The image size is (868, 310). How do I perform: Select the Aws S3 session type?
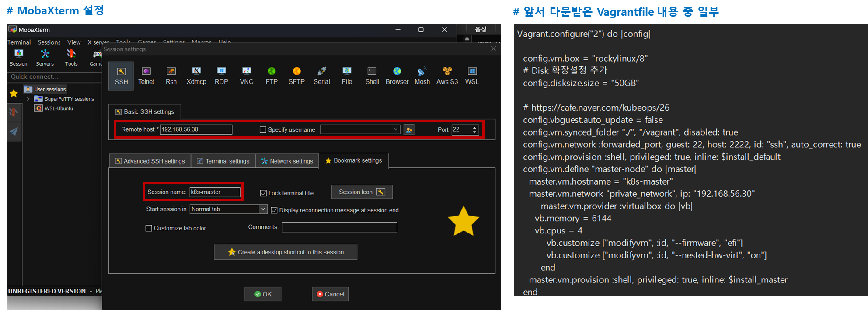pos(447,76)
